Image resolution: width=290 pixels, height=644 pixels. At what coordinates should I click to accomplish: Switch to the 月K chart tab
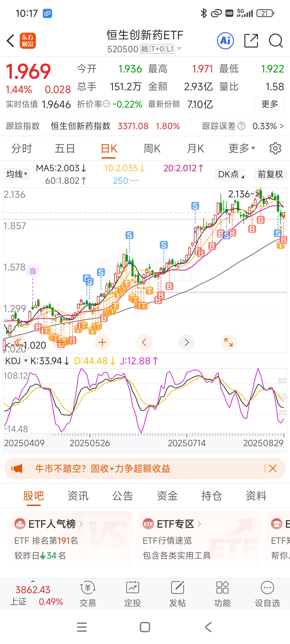tap(195, 148)
